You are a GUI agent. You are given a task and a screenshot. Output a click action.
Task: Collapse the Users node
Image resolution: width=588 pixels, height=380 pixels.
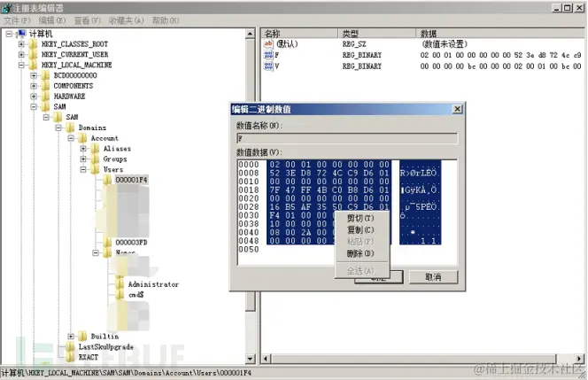point(83,169)
